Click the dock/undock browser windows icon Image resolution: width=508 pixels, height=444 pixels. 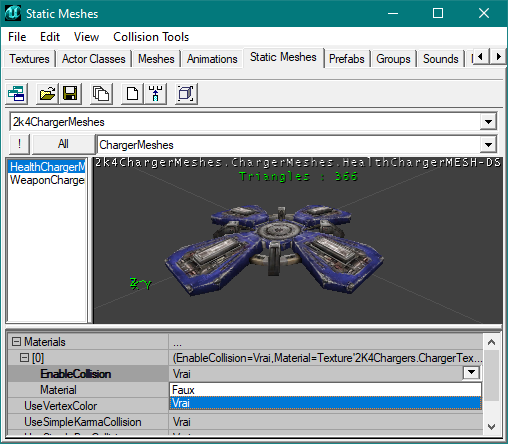[16, 94]
